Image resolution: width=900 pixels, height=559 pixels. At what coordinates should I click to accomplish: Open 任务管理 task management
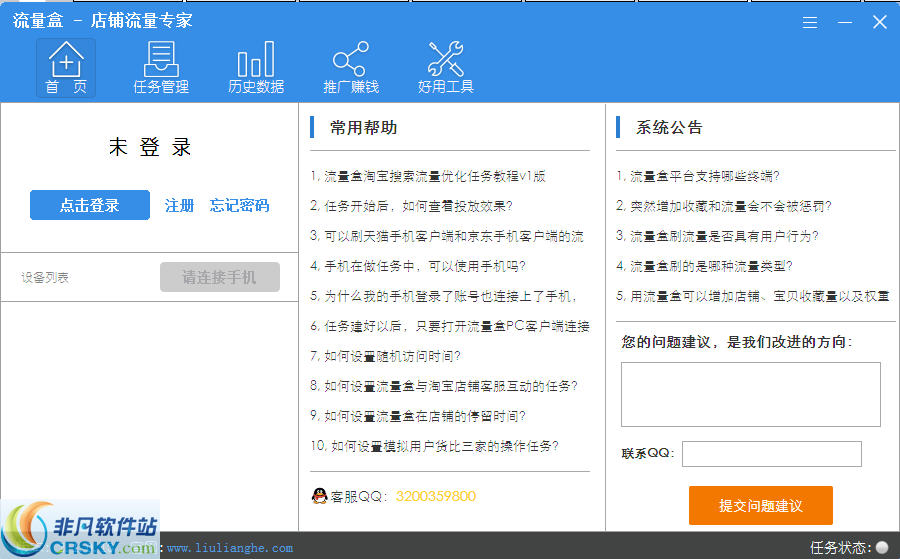tap(161, 68)
